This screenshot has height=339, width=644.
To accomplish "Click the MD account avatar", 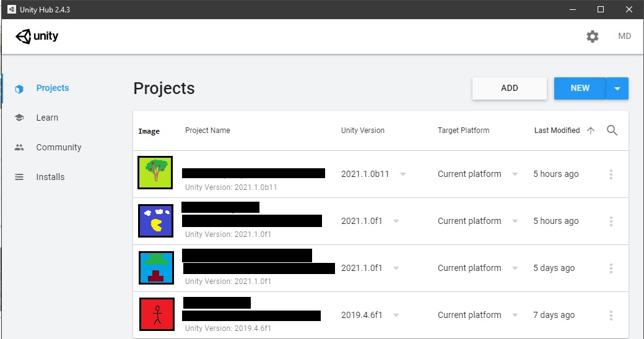I will point(624,36).
